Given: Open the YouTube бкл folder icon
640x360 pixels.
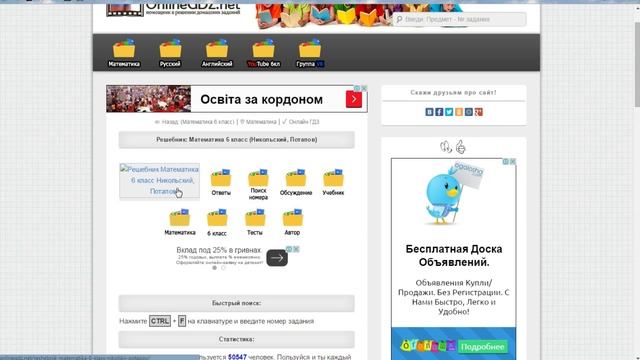Looking at the screenshot, I should [x=264, y=53].
